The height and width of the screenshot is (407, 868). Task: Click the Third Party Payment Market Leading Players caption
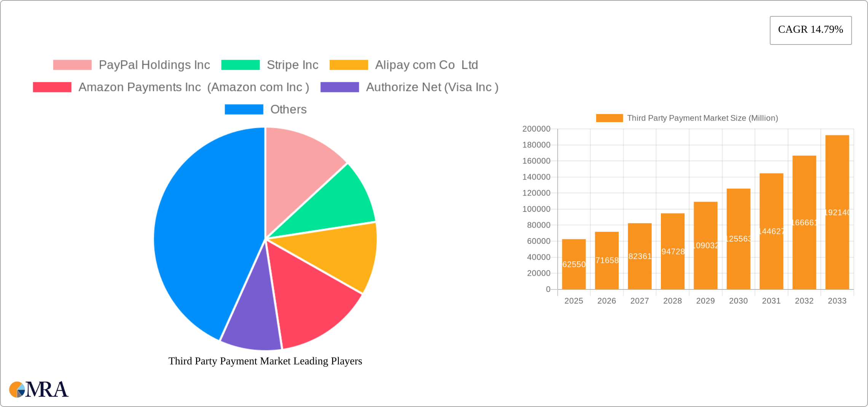click(265, 361)
